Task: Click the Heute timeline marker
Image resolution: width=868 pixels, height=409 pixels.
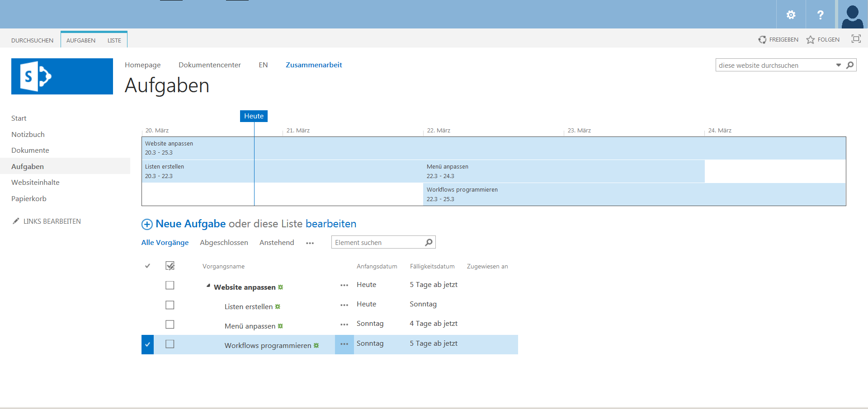Action: [x=254, y=116]
